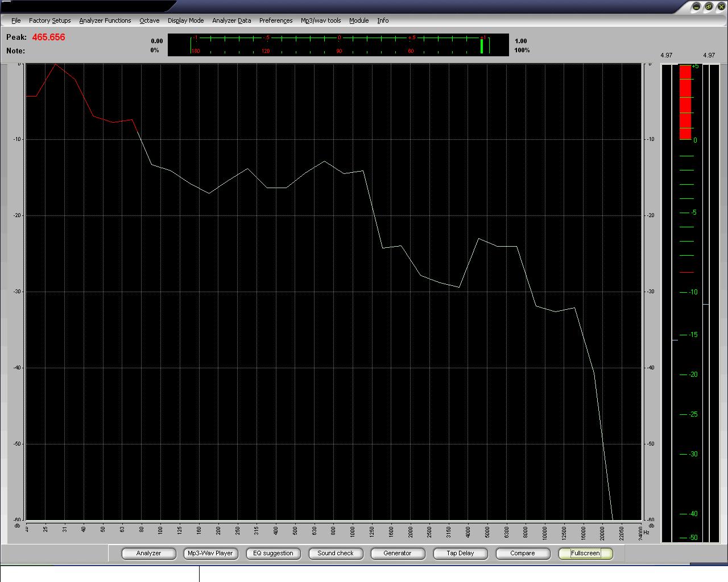Expand the Analyzer Functions menu

tap(105, 20)
